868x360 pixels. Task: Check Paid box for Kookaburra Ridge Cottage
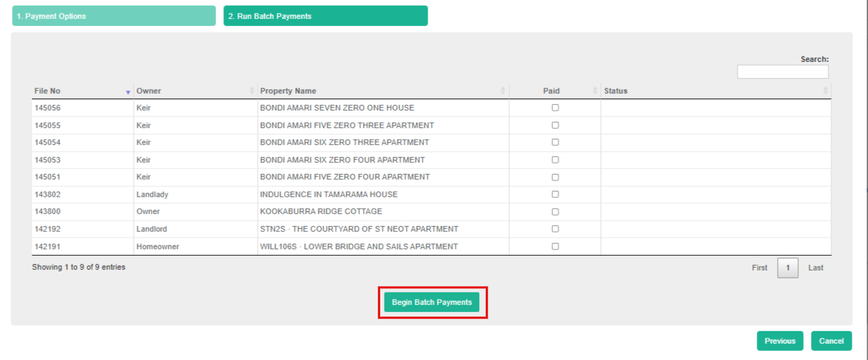(x=555, y=211)
